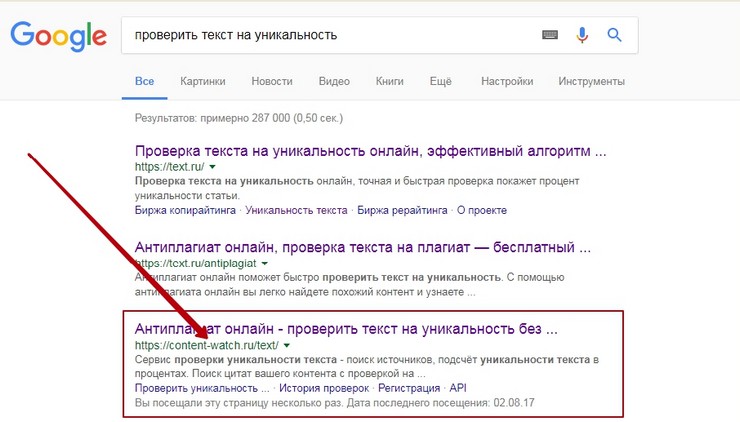Screen dimensions: 740x422
Task: Click the last visit date text 02.08.17
Action: (514, 403)
